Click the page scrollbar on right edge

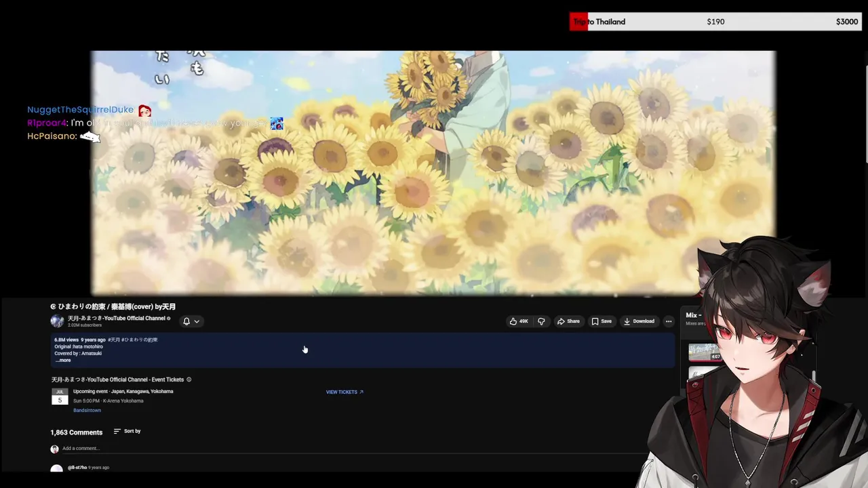pos(865,113)
